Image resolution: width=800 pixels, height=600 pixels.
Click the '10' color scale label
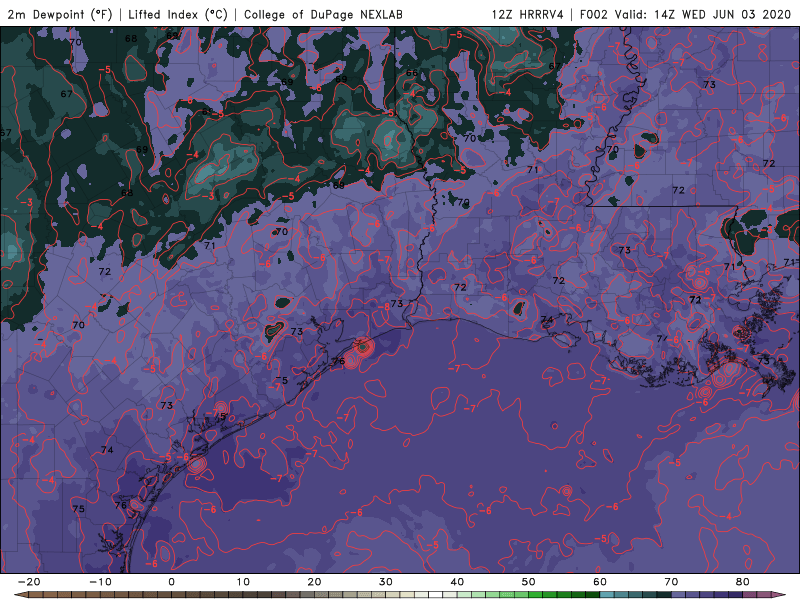tap(243, 582)
